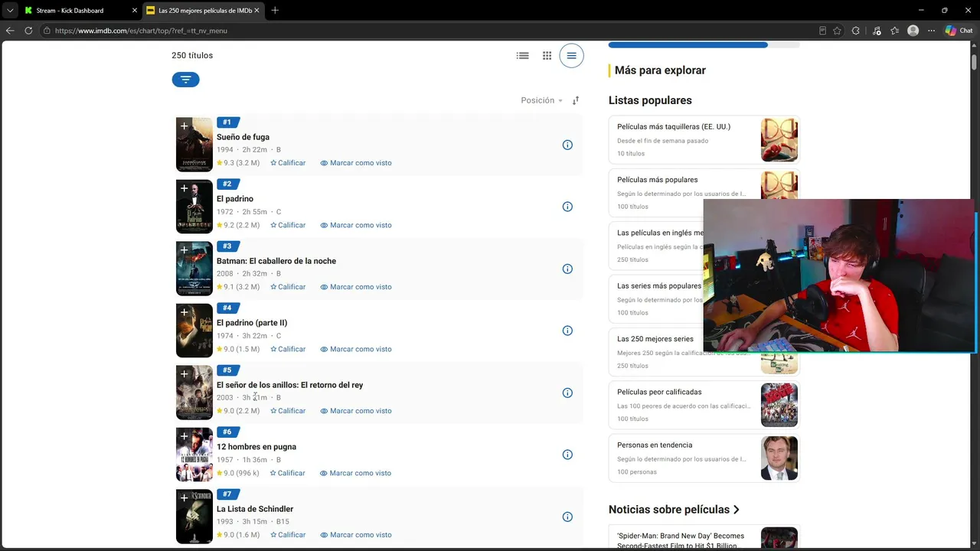This screenshot has height=551, width=980.
Task: Open 12 hombres en pugna title
Action: (256, 447)
